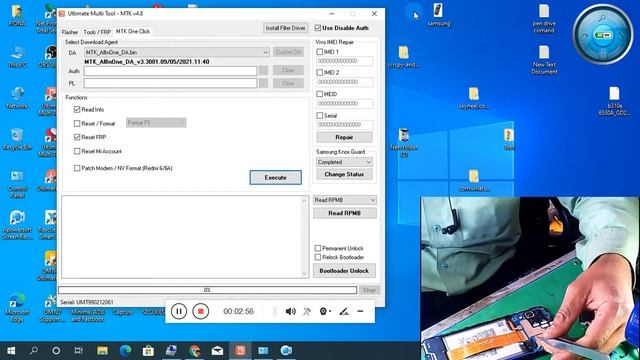Enable Patch Modem / NV Format checkbox
The width and height of the screenshot is (640, 360).
(x=77, y=168)
